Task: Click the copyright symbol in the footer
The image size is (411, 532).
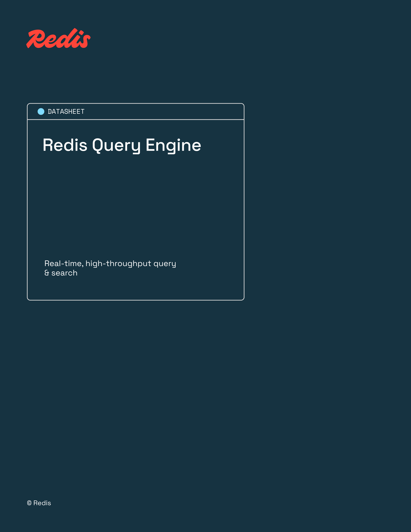Action: click(29, 503)
